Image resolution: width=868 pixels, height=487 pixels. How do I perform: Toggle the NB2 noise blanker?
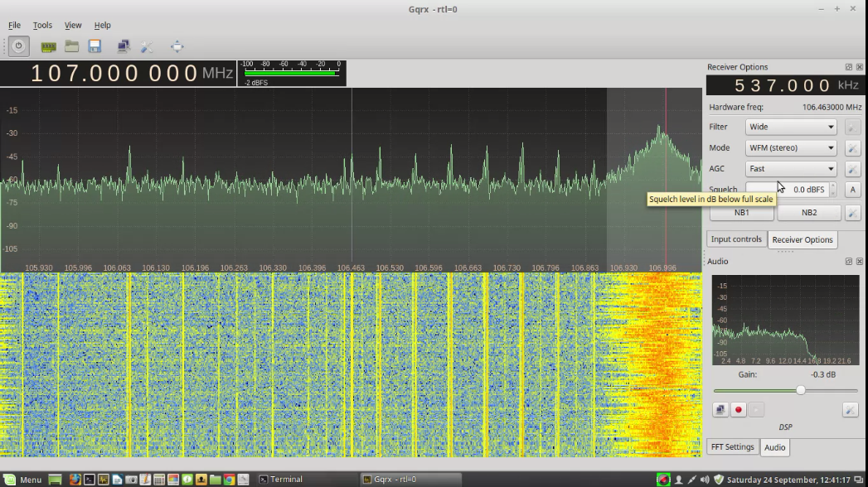[808, 213]
